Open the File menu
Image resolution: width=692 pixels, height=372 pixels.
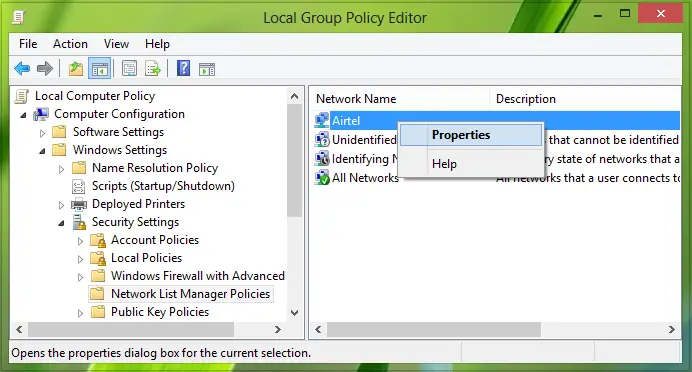[x=28, y=44]
